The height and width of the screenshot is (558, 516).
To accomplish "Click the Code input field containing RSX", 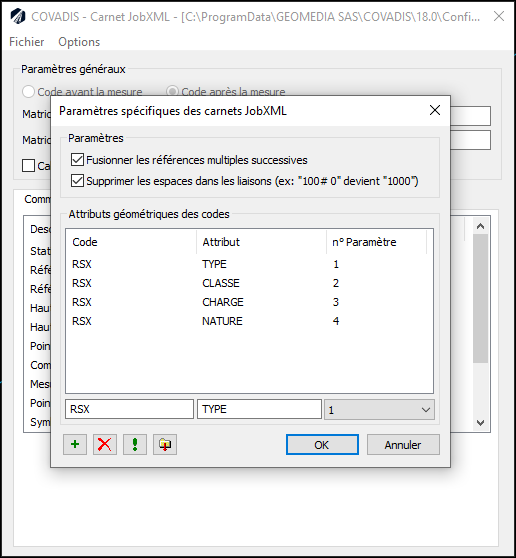I will tap(130, 409).
